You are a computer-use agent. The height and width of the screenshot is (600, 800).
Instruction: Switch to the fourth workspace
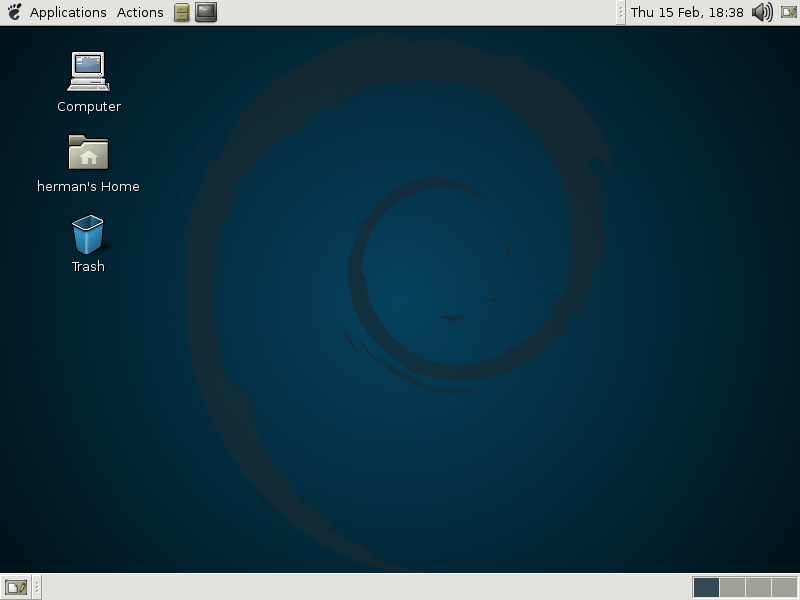(x=784, y=587)
